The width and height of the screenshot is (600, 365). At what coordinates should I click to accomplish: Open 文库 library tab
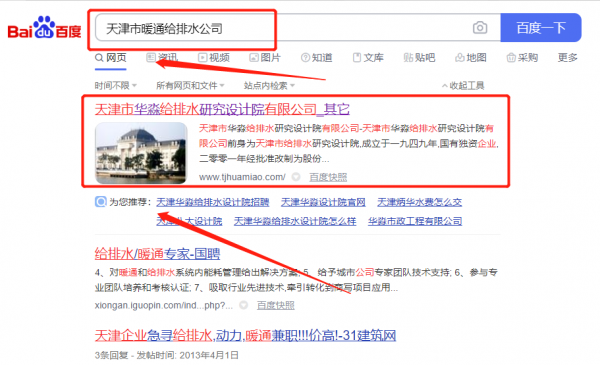pos(368,58)
